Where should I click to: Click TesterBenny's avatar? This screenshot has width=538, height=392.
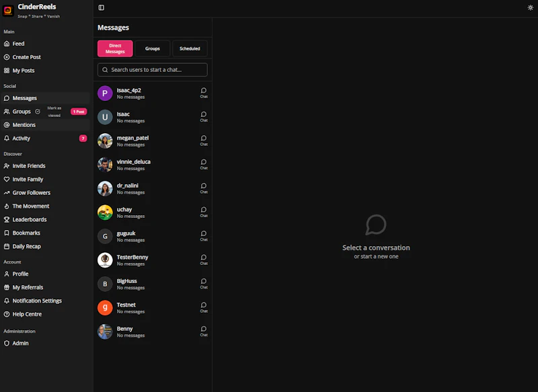(105, 260)
